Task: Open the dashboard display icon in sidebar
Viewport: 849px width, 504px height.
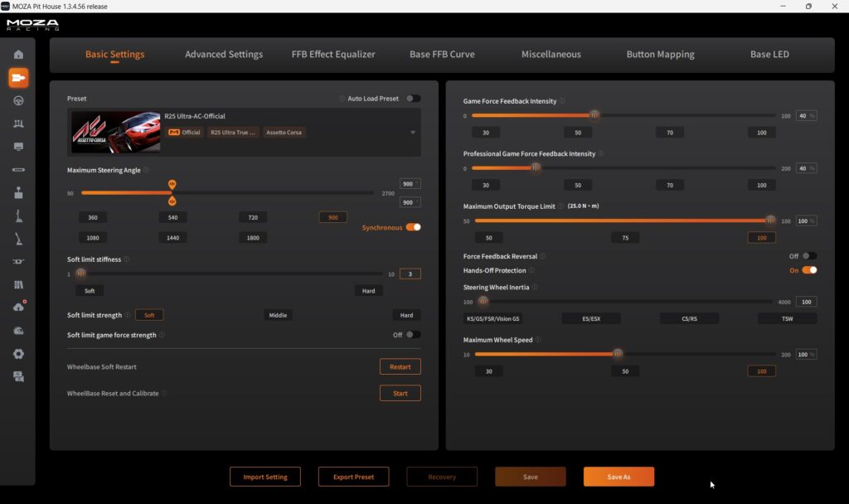Action: 18,147
